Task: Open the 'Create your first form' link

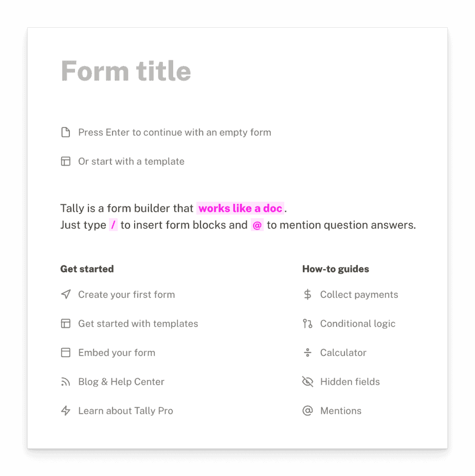Action: [x=126, y=294]
